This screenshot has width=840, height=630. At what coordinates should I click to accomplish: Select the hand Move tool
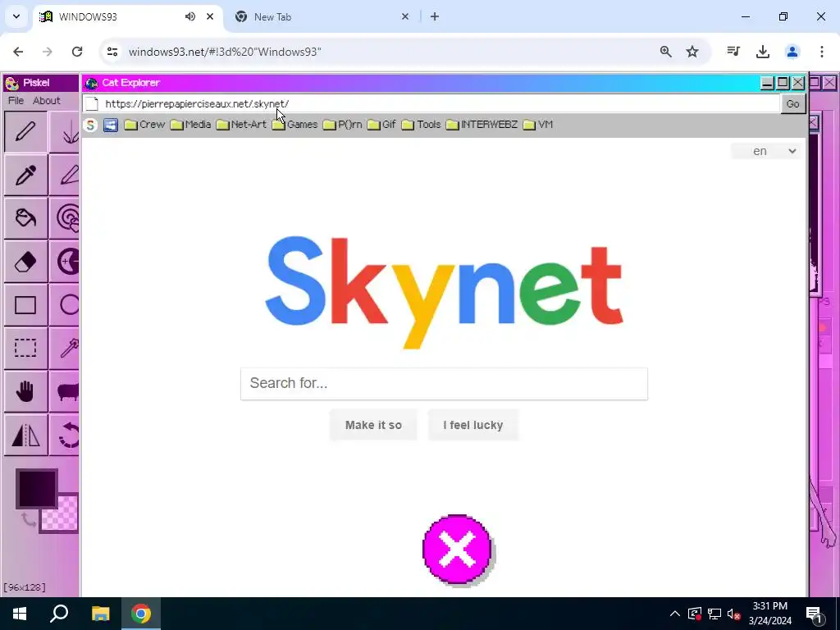(x=25, y=391)
